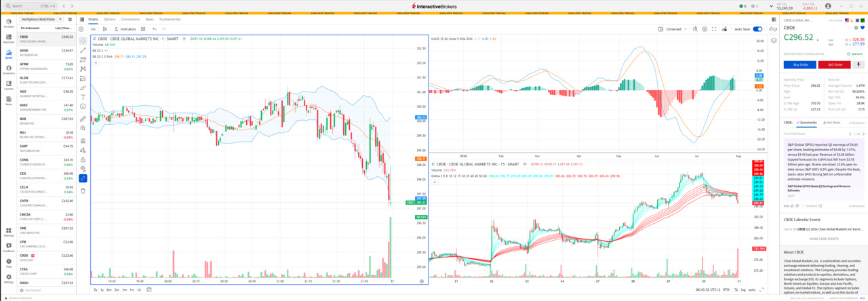Toggle log scale in chart footer
Image resolution: width=868 pixels, height=301 pixels.
coord(743,290)
